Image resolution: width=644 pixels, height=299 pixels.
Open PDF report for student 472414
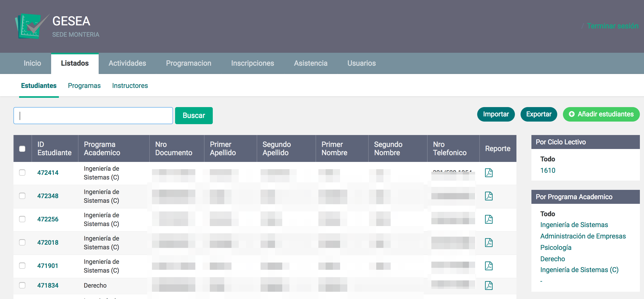[489, 173]
